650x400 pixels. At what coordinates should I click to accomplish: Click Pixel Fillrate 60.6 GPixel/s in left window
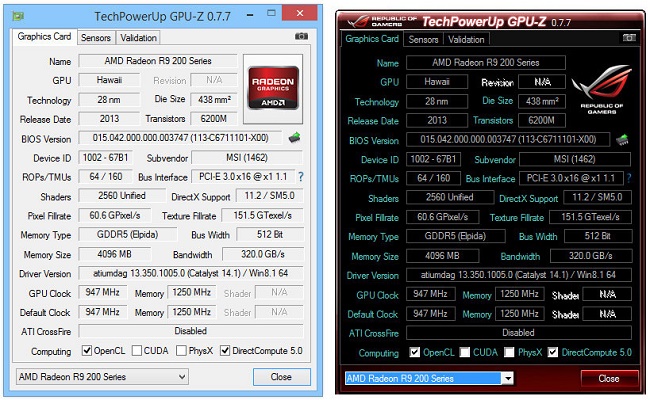click(115, 215)
